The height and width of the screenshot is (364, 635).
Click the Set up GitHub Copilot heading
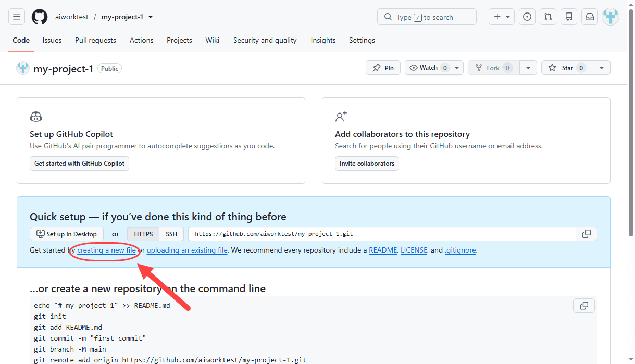click(71, 134)
